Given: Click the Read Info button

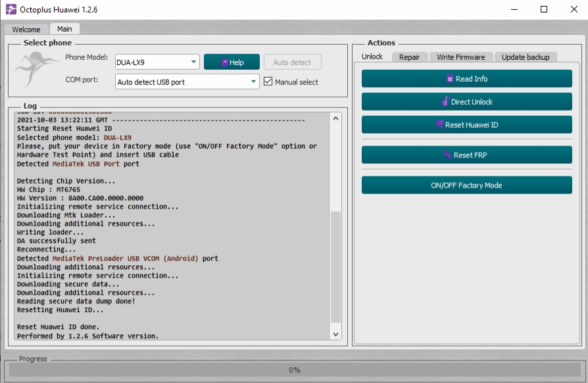Looking at the screenshot, I should pyautogui.click(x=467, y=79).
